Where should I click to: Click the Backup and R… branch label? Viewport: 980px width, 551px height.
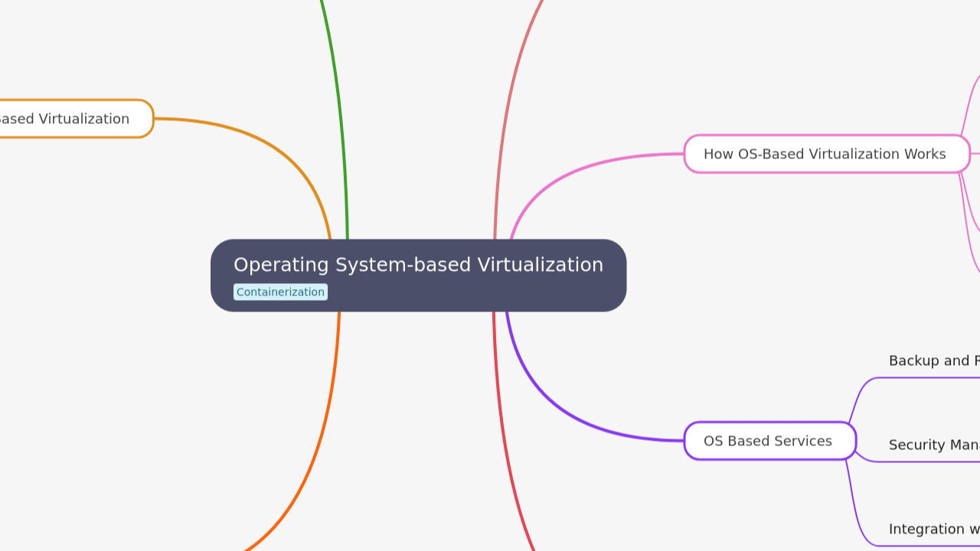coord(934,360)
